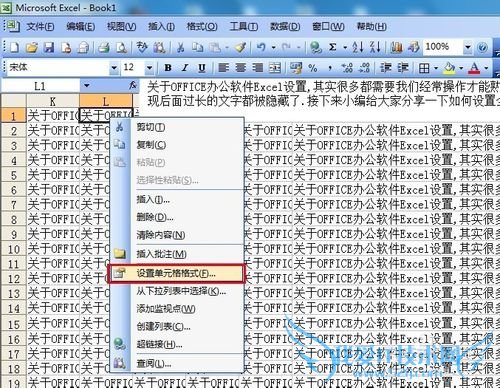This screenshot has width=500, height=388.
Task: Open Excel Help with the question mark icon
Action: pos(482,48)
